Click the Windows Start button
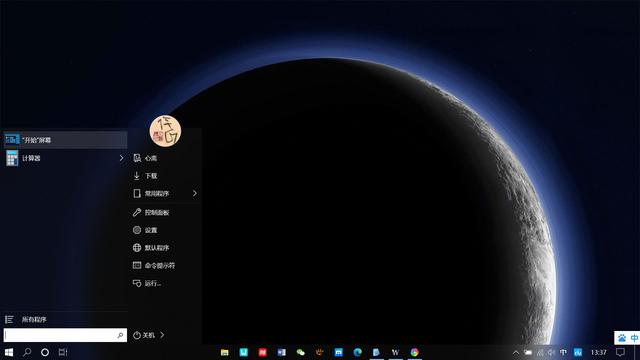The image size is (640, 360). click(9, 352)
